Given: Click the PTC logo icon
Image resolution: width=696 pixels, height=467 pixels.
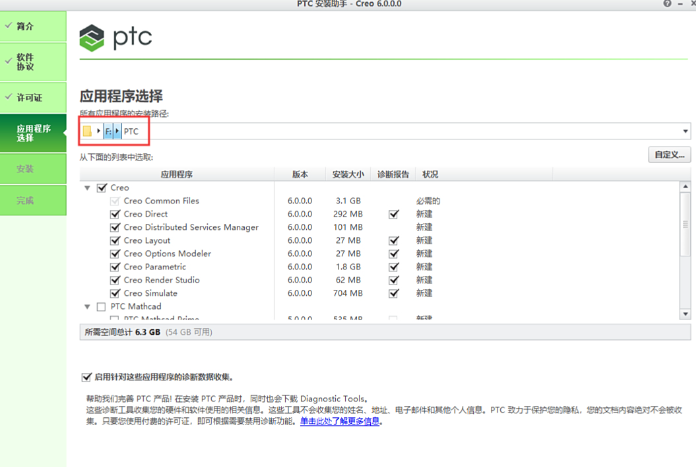Looking at the screenshot, I should pyautogui.click(x=92, y=39).
